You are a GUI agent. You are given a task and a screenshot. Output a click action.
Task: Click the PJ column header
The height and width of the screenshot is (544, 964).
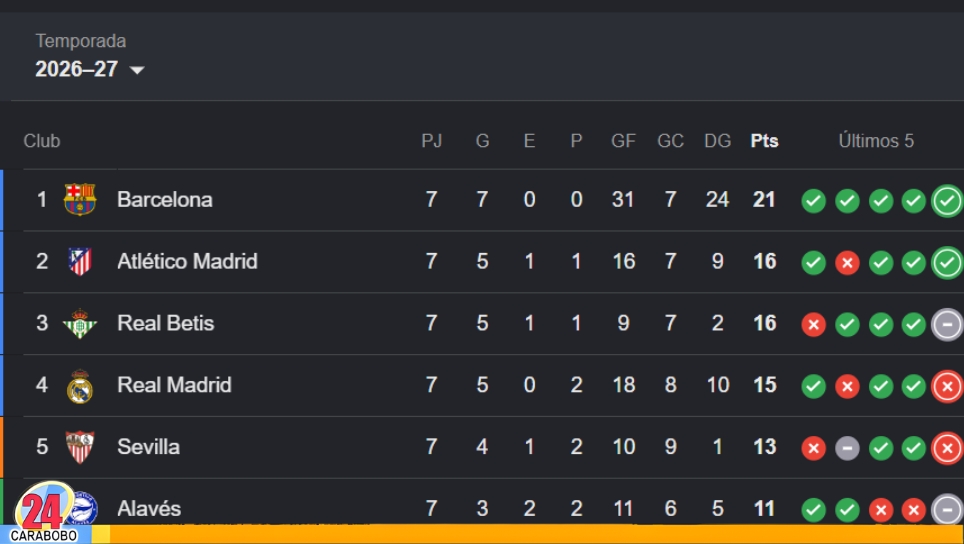click(432, 141)
